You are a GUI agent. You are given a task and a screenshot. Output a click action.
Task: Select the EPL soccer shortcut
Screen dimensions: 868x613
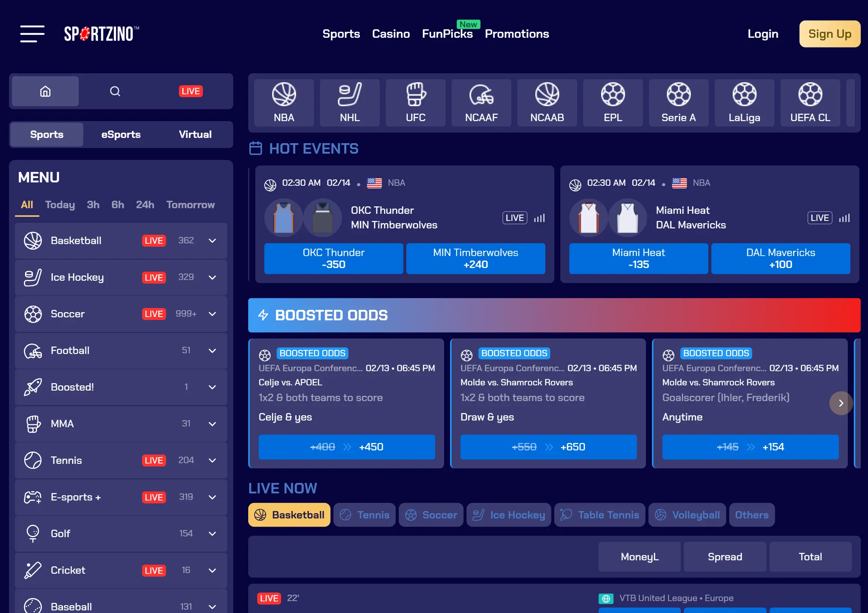[x=613, y=103]
